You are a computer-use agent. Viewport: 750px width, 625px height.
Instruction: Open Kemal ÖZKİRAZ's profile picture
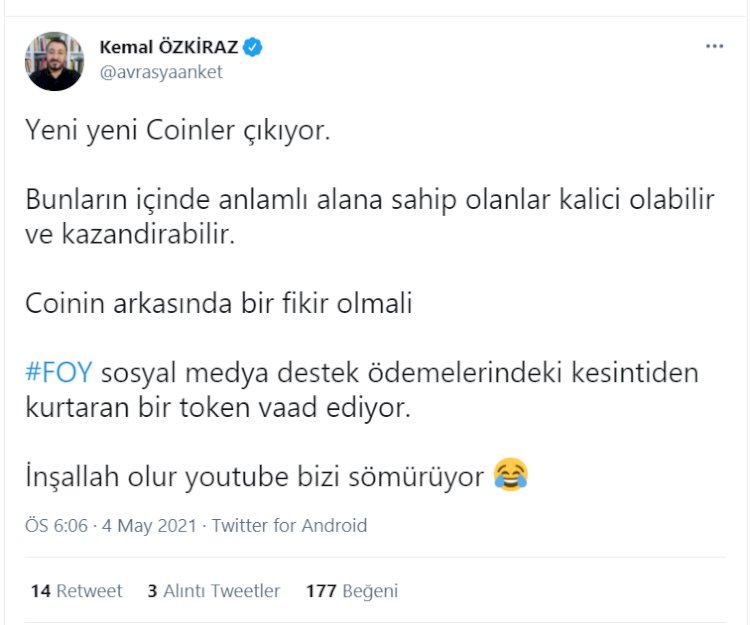(x=55, y=60)
